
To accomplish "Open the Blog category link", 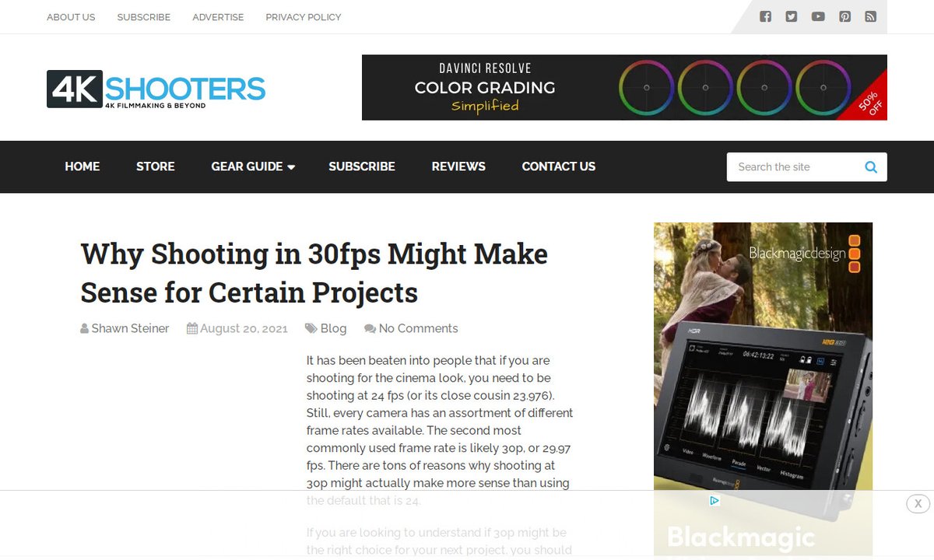I will [333, 328].
